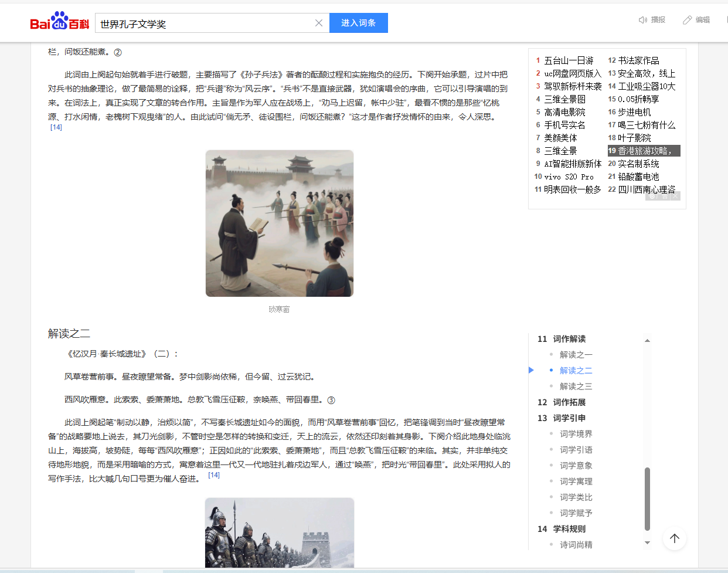Jump to 解读之一 in catalog
The image size is (728, 573).
[x=576, y=355]
